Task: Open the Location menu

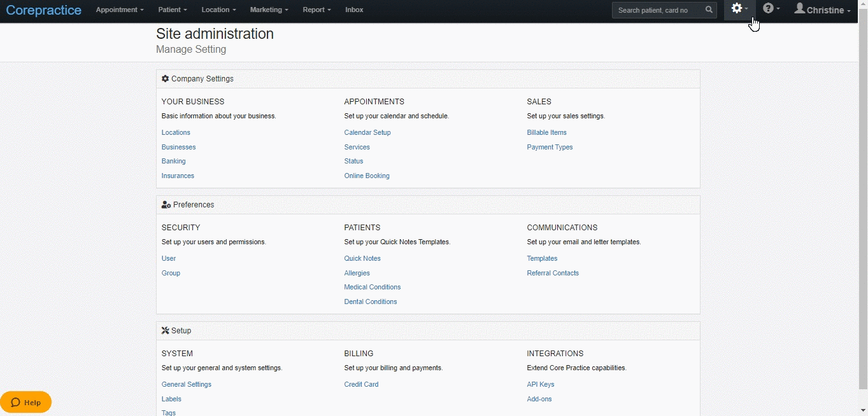Action: [218, 10]
